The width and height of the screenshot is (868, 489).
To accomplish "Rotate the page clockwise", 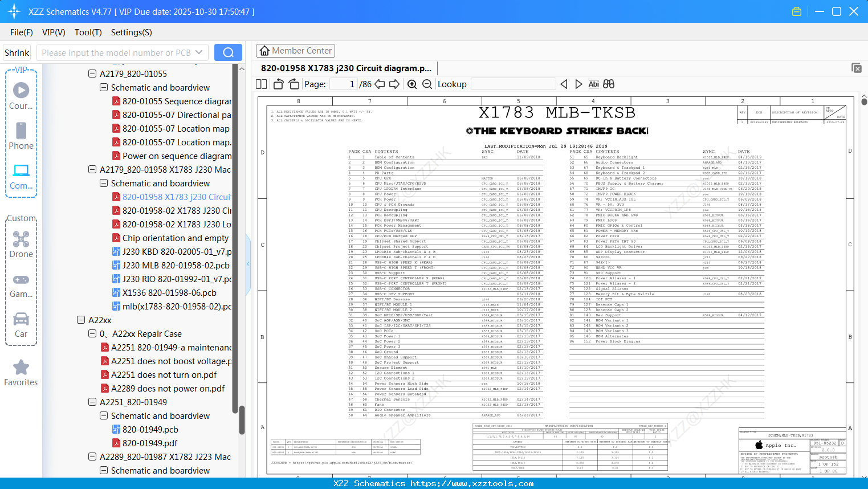I will coord(294,84).
